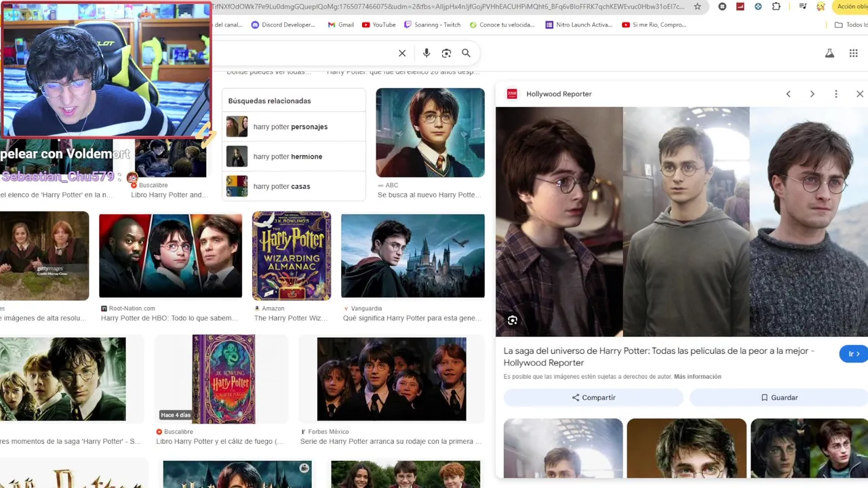This screenshot has height=488, width=868.
Task: Go to previous image in preview panel
Action: tap(788, 94)
